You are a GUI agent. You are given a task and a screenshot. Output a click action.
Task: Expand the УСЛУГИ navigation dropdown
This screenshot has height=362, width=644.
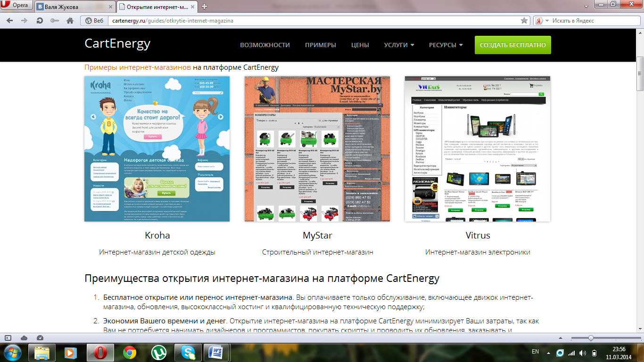[399, 45]
